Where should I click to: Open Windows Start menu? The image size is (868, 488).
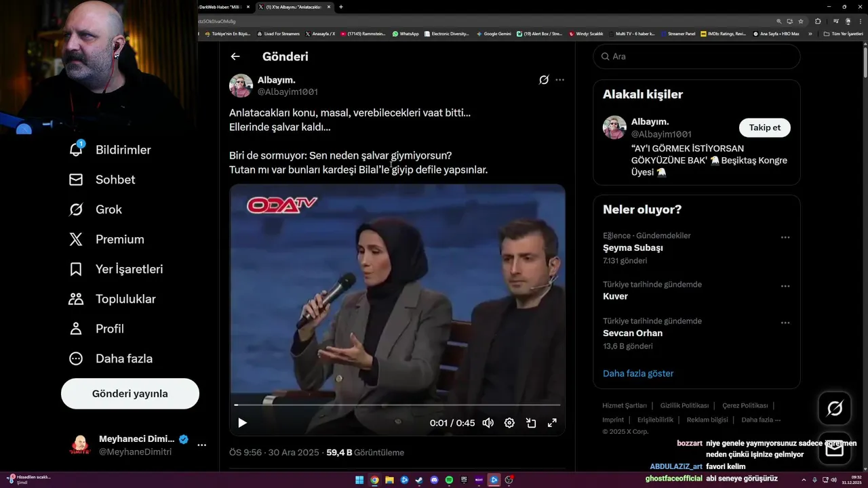[x=359, y=480]
